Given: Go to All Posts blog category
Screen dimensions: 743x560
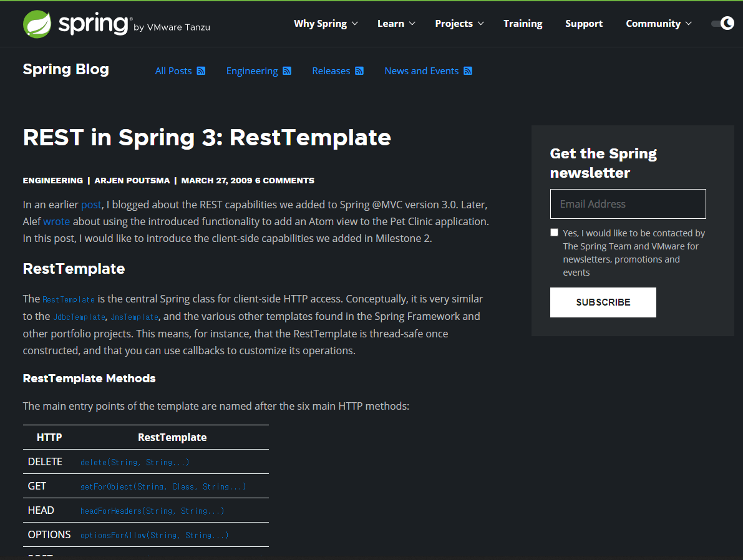Looking at the screenshot, I should click(173, 71).
